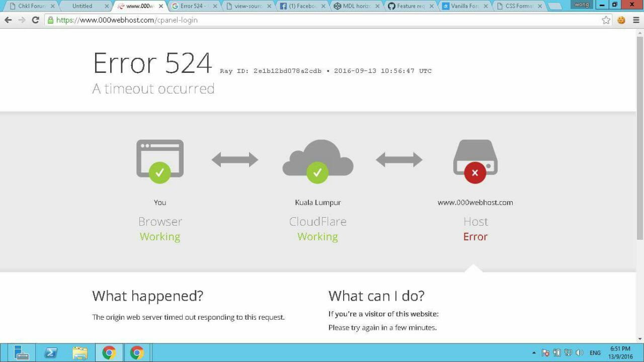Image resolution: width=644 pixels, height=362 pixels.
Task: Click the CloudFlare cloud status icon
Action: [318, 161]
